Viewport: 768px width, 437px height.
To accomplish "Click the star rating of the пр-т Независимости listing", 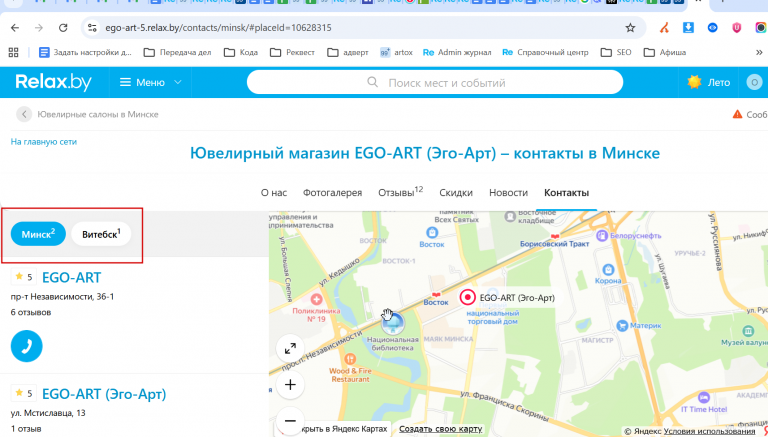I will click(x=24, y=277).
